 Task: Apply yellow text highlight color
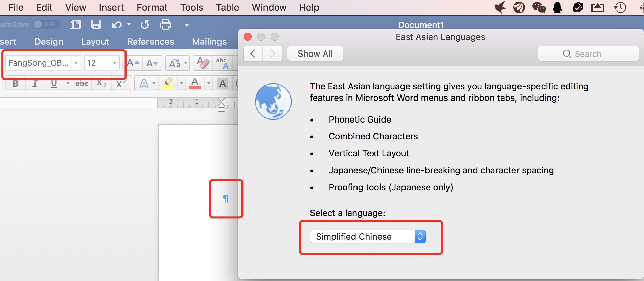pyautogui.click(x=168, y=83)
